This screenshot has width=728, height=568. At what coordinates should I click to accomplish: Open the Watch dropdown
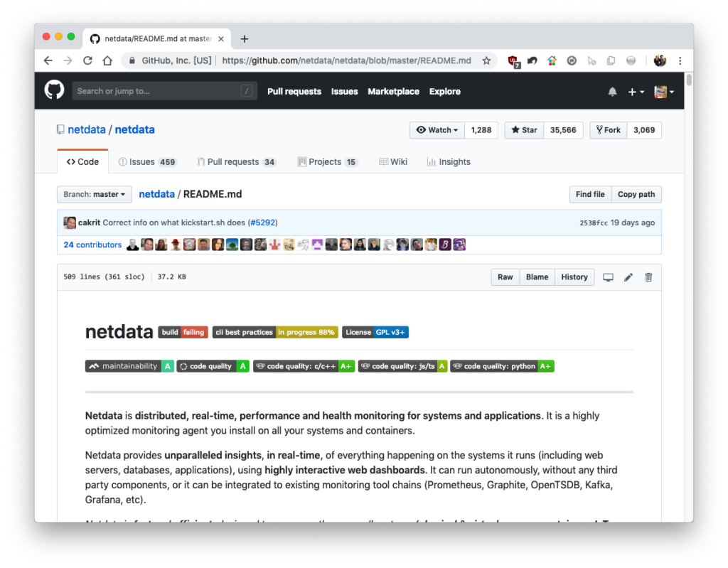click(437, 130)
